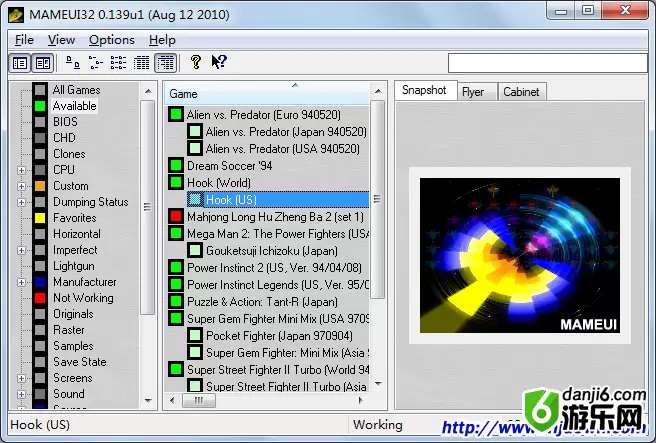Viewport: 656px width, 443px height.
Task: Open About via yellow question mark icon
Action: pos(195,62)
